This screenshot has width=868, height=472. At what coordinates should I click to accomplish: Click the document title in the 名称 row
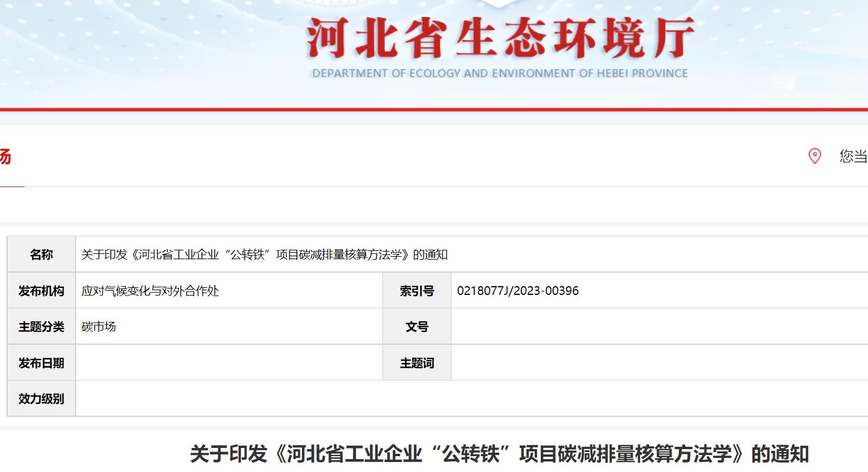tap(265, 254)
